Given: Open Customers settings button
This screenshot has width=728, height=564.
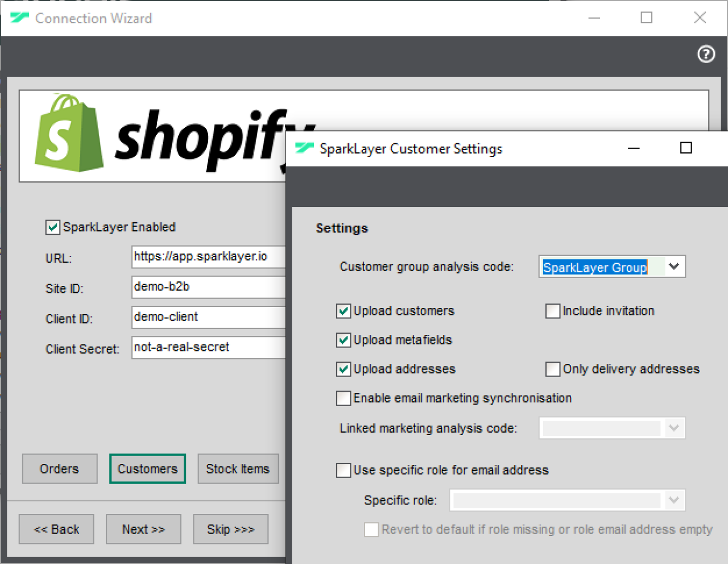Looking at the screenshot, I should coord(147,468).
